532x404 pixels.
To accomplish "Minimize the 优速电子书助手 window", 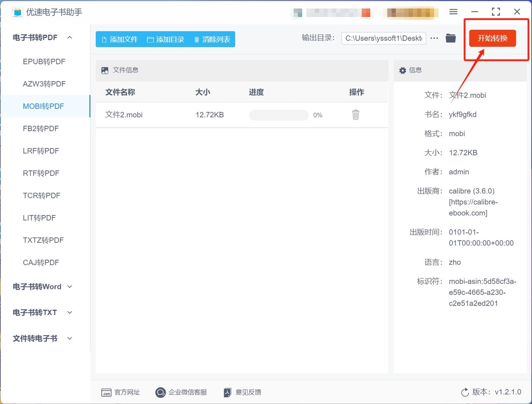I will [x=475, y=12].
